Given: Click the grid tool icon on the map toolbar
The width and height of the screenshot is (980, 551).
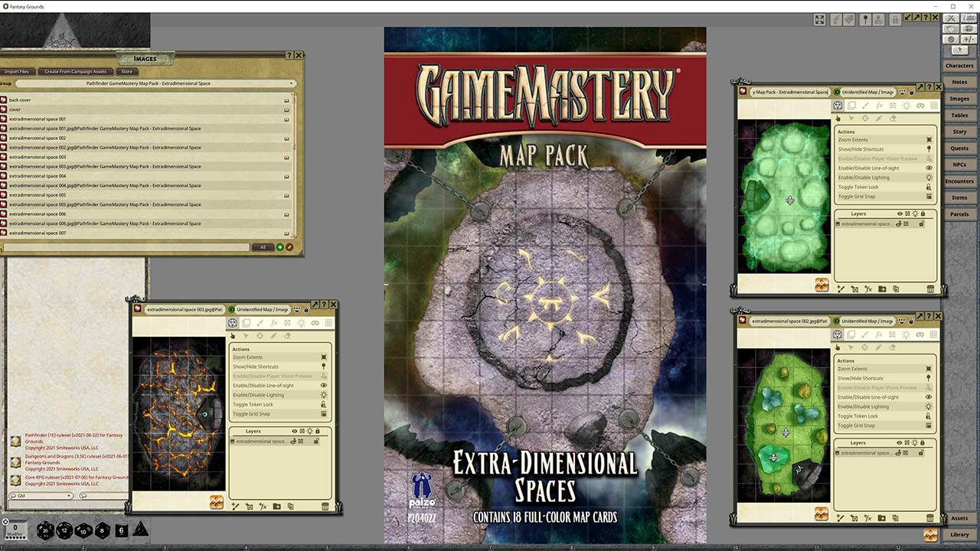Looking at the screenshot, I should [329, 323].
